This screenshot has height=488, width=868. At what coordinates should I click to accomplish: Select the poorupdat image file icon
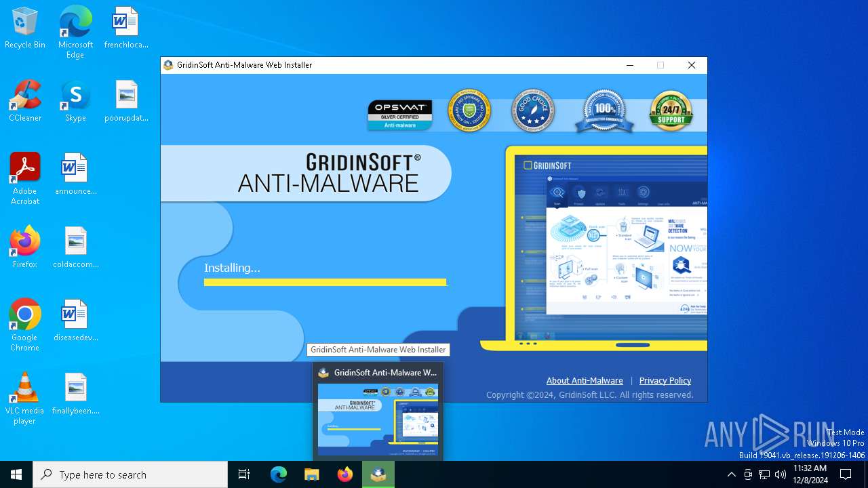point(126,102)
